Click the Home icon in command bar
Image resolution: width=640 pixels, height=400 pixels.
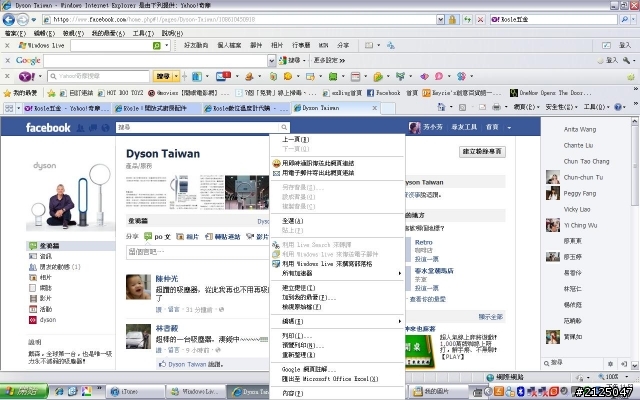441,107
